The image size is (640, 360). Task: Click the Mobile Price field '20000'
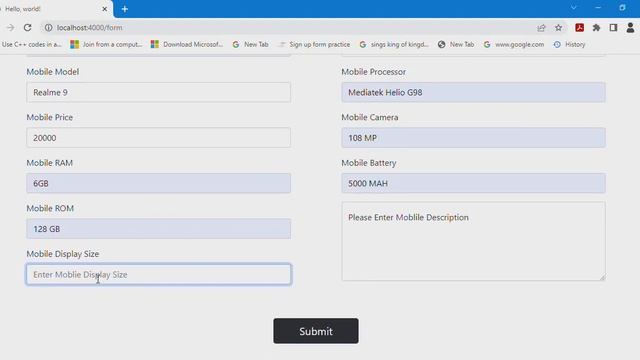[159, 138]
